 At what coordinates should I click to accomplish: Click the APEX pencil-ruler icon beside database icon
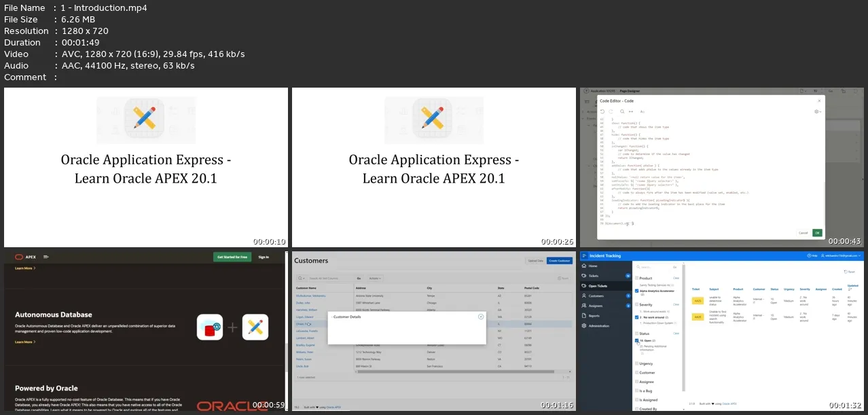(x=255, y=327)
